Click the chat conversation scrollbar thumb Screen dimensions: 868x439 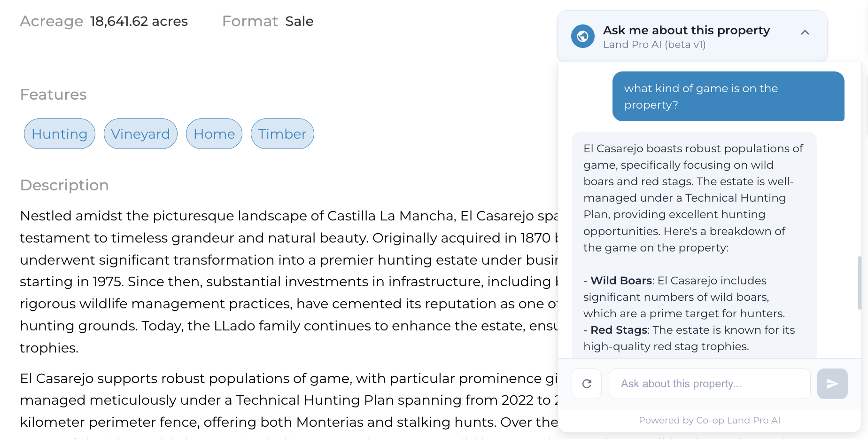(x=860, y=282)
